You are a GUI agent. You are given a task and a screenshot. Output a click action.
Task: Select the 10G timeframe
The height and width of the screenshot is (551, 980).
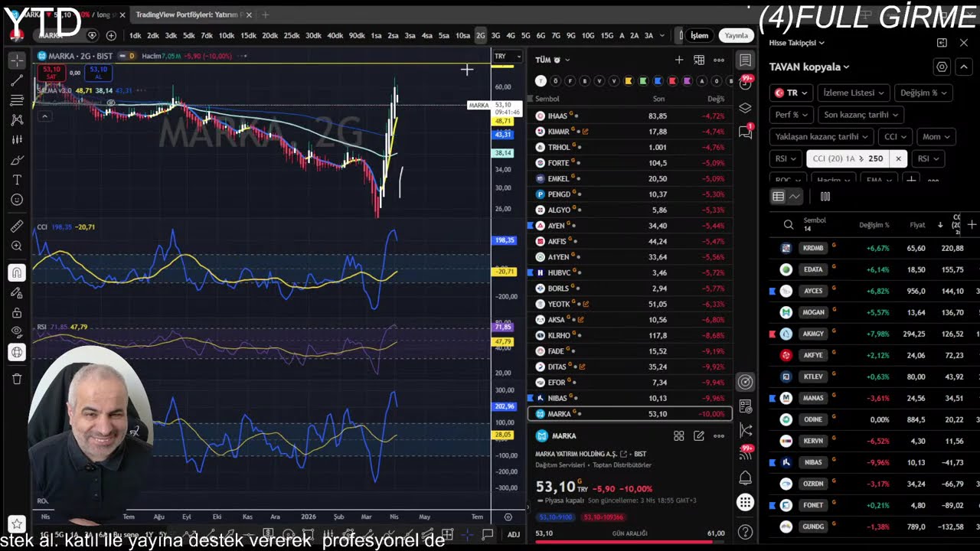(x=588, y=36)
